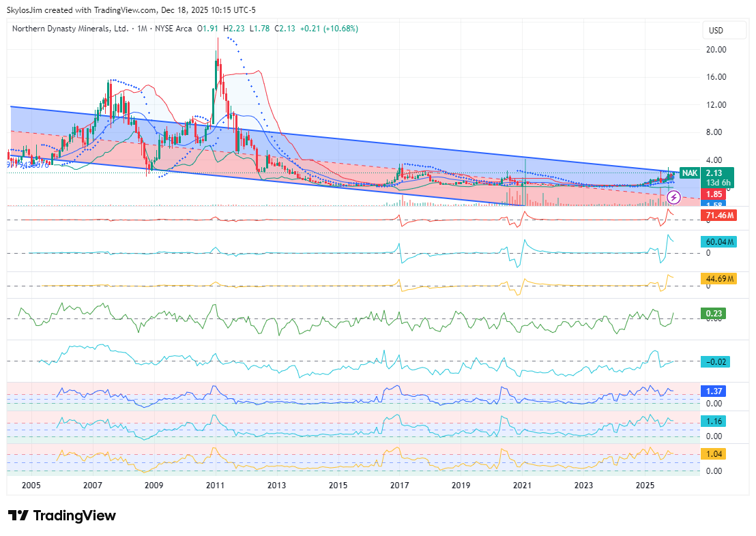Image resolution: width=756 pixels, height=536 pixels.
Task: Click the green 0.23 indicator label
Action: click(715, 314)
